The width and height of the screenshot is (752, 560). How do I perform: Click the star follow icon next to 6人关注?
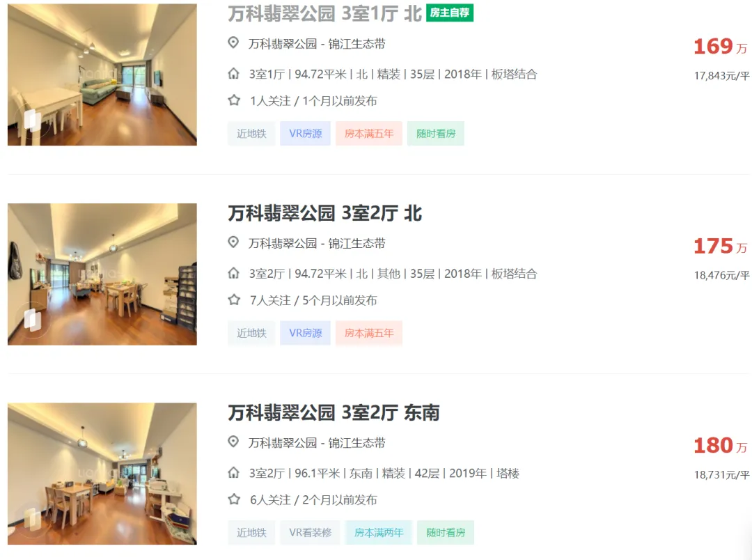(234, 499)
